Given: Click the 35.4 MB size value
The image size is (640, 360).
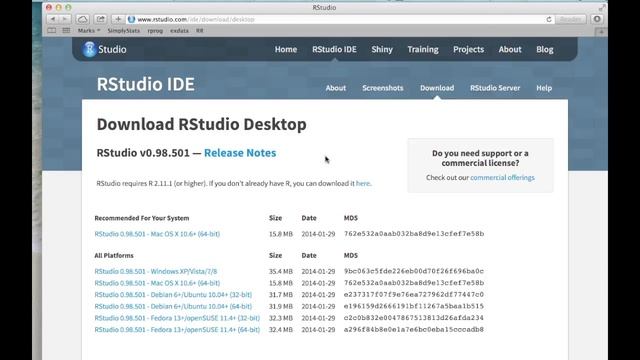Looking at the screenshot, I should click(x=280, y=271).
